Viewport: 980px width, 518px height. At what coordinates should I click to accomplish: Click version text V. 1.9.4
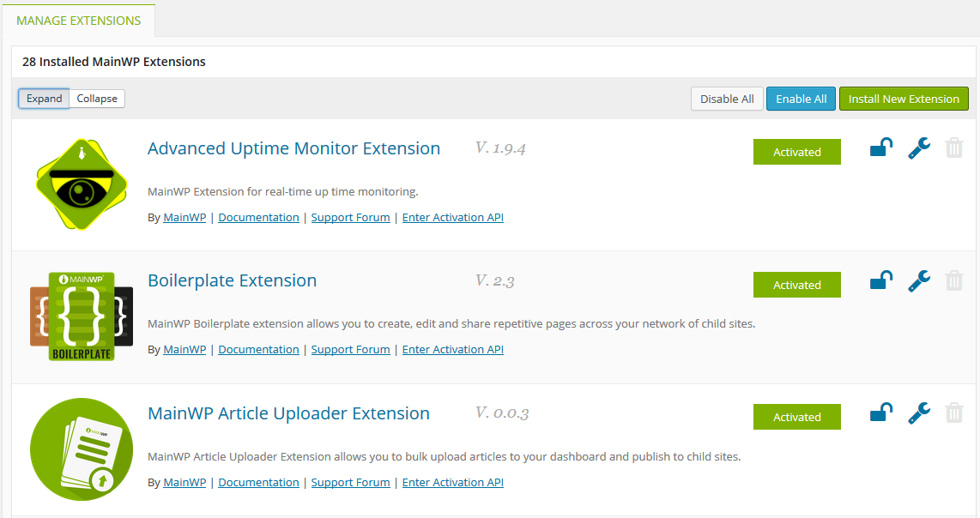500,148
